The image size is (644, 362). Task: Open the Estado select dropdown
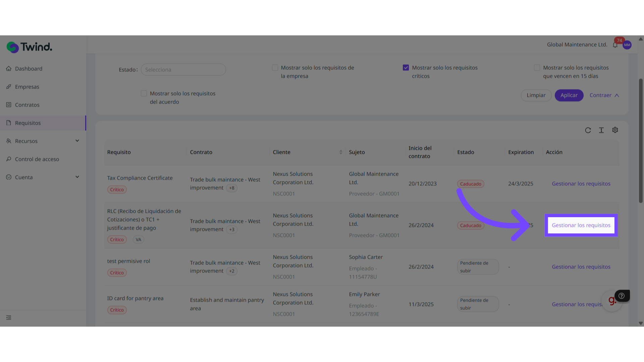(x=183, y=70)
